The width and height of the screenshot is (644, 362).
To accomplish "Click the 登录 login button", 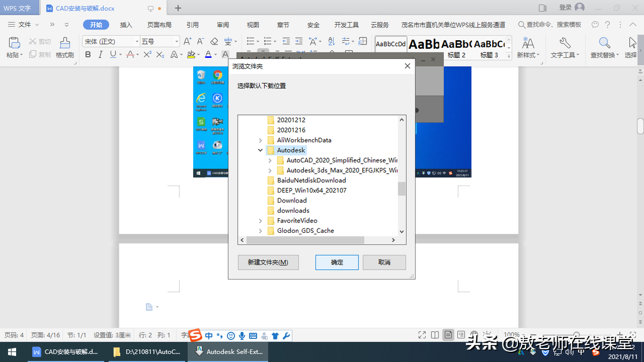I will (566, 8).
